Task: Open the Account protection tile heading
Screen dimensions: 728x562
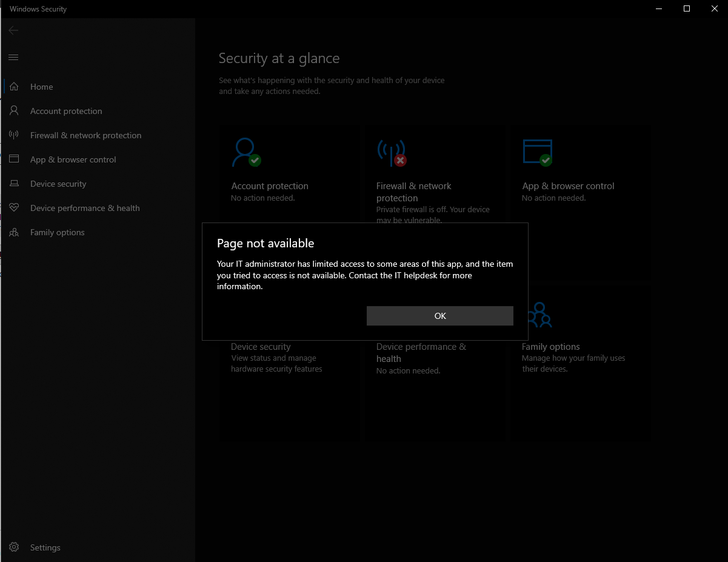Action: click(270, 186)
